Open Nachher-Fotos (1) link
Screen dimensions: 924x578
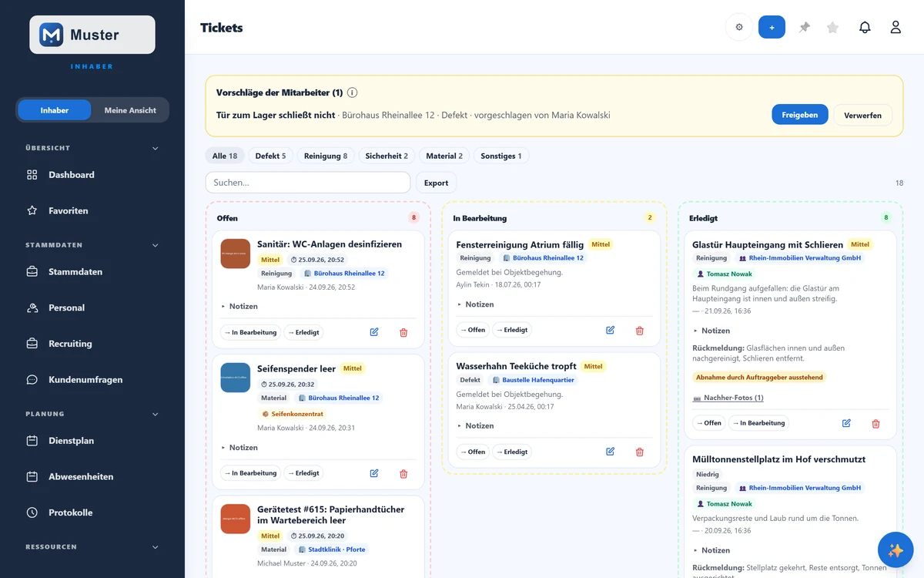point(728,398)
